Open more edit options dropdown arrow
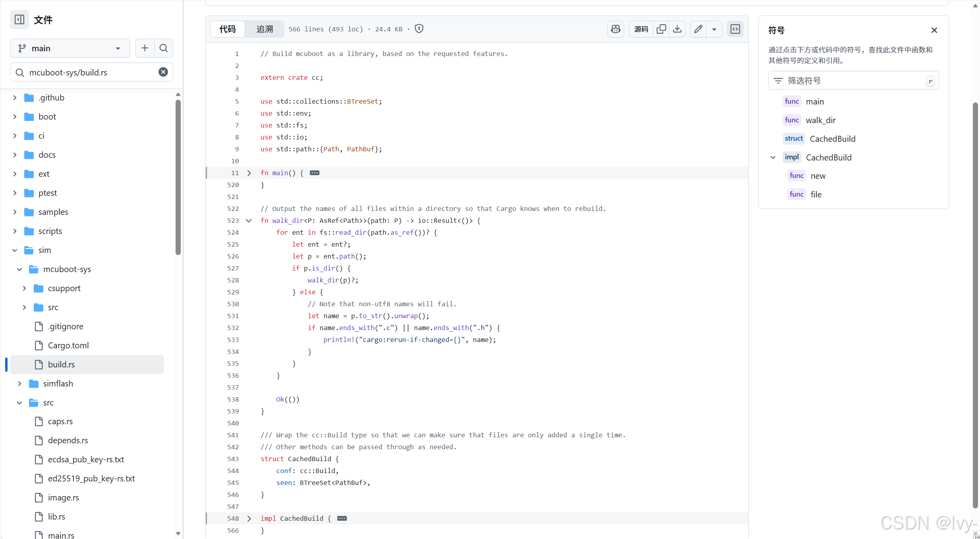980x539 pixels. click(x=714, y=29)
